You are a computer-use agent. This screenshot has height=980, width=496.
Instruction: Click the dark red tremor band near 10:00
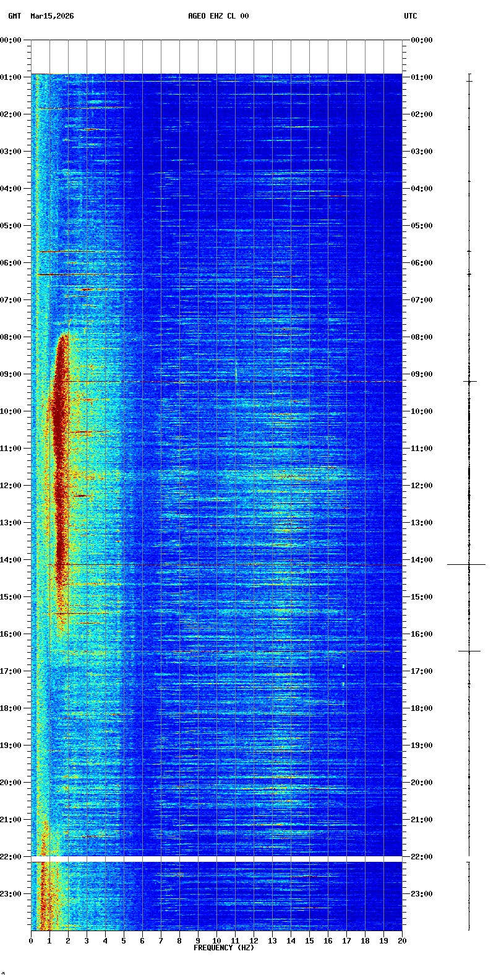point(59,411)
